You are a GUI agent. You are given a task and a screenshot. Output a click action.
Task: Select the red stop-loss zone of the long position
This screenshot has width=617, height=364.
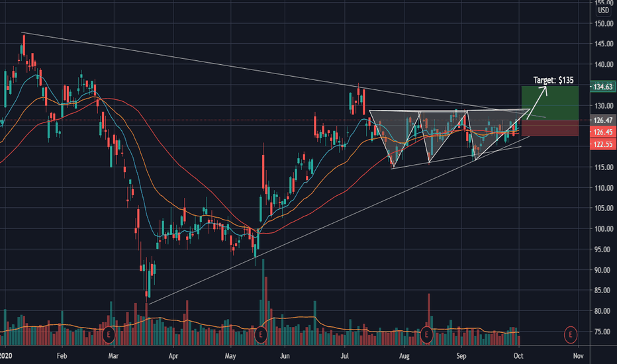tap(549, 128)
